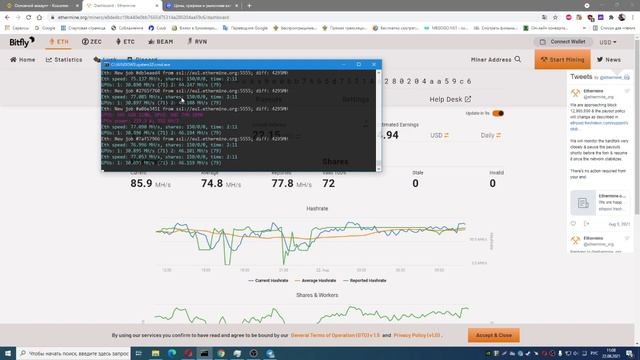Open Windows Start menu

(8, 353)
